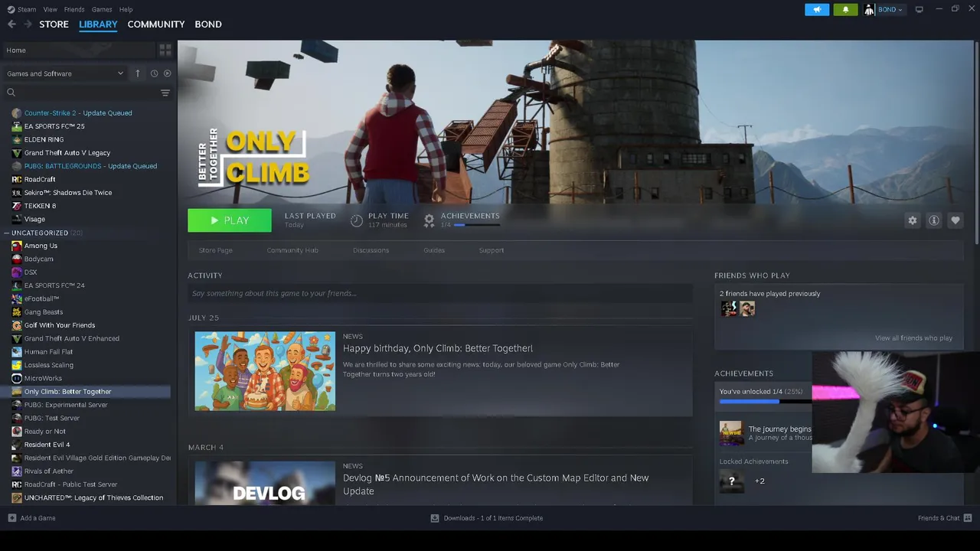Open the Friends menu
Image resolution: width=980 pixels, height=551 pixels.
click(x=74, y=9)
